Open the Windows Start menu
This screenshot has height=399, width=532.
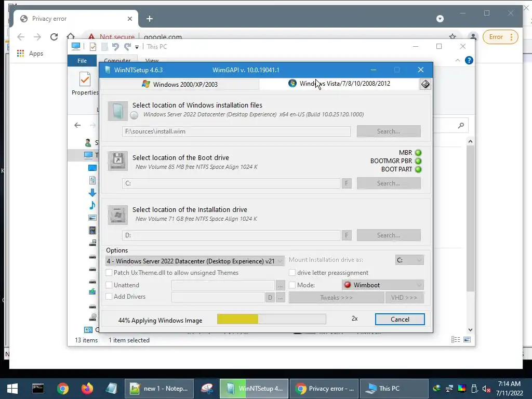tap(12, 388)
